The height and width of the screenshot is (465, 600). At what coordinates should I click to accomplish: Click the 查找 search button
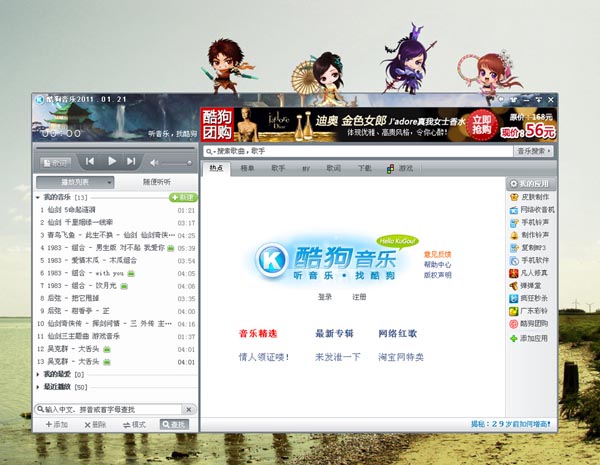174,424
